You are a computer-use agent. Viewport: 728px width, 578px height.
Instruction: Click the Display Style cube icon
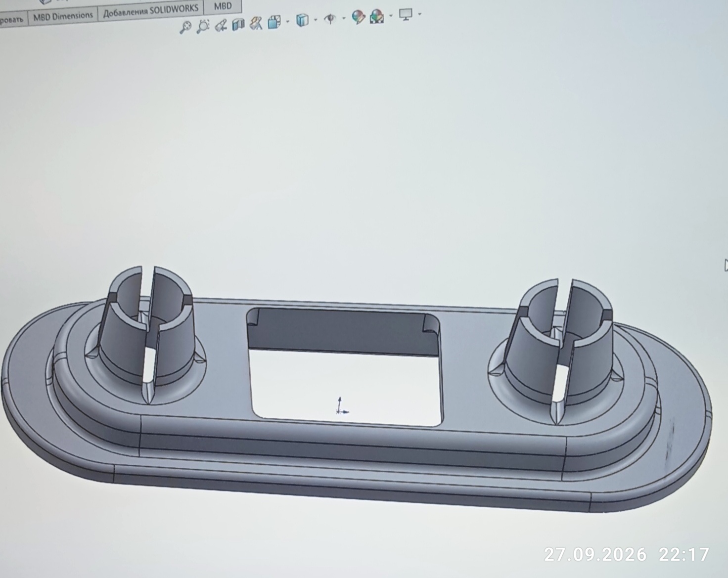(302, 20)
